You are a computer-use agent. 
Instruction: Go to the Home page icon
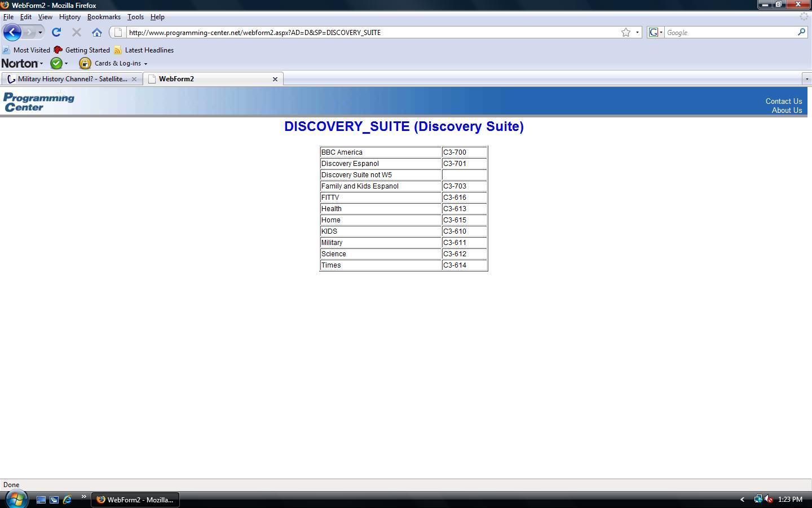tap(97, 32)
